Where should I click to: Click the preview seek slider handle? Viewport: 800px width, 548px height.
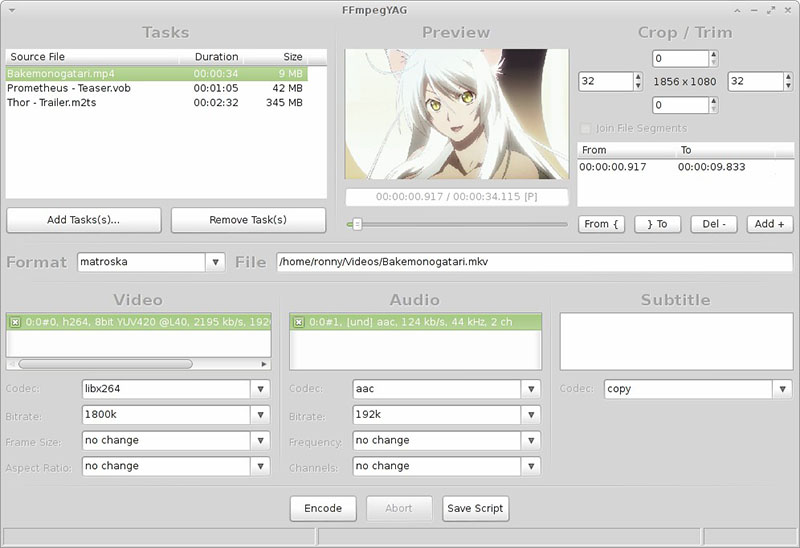coord(356,224)
